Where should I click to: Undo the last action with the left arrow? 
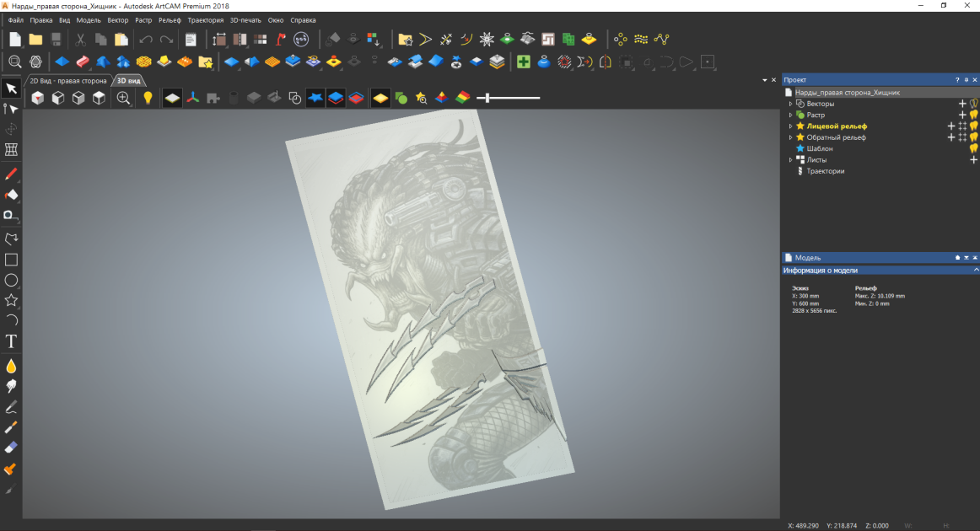coord(146,40)
